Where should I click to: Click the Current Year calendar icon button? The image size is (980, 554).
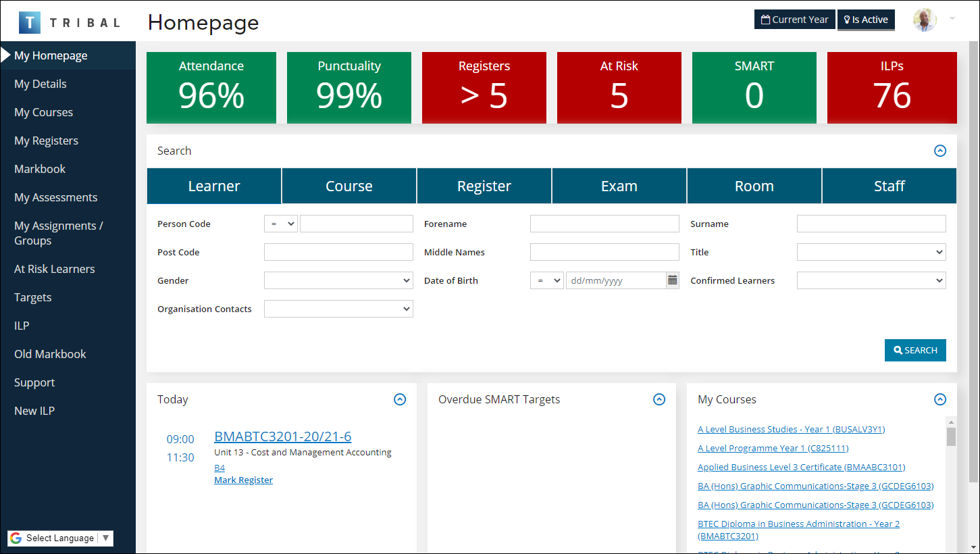coord(767,19)
